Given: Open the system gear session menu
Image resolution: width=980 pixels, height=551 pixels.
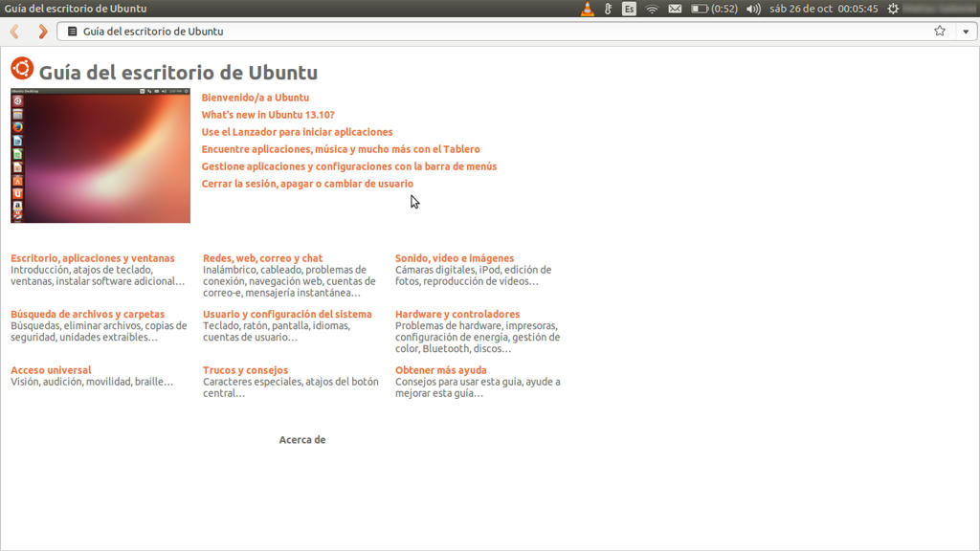Looking at the screenshot, I should pyautogui.click(x=893, y=9).
